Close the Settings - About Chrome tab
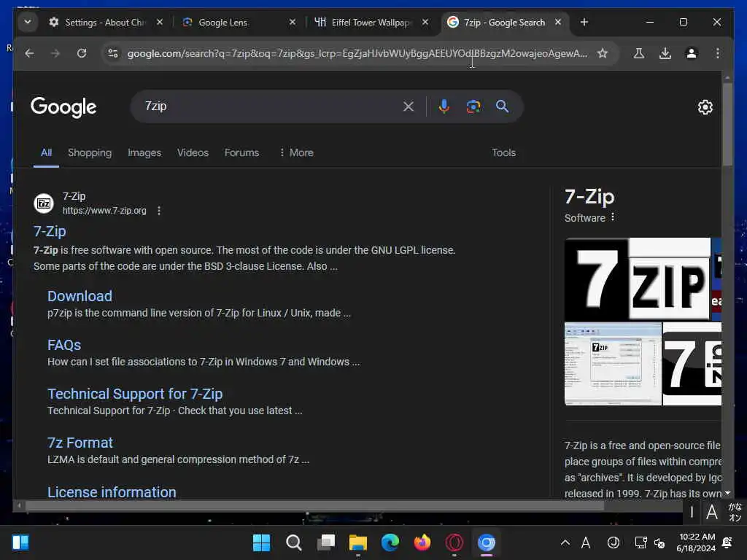The image size is (747, 560). [160, 23]
